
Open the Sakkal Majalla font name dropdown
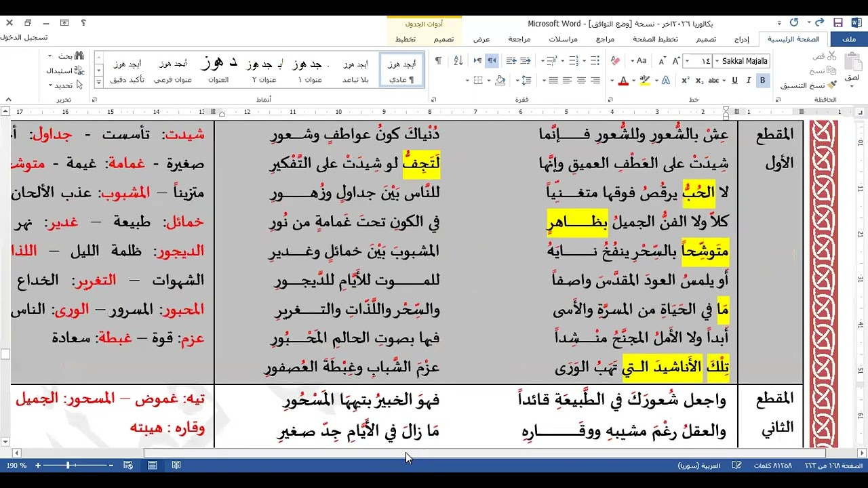point(717,61)
